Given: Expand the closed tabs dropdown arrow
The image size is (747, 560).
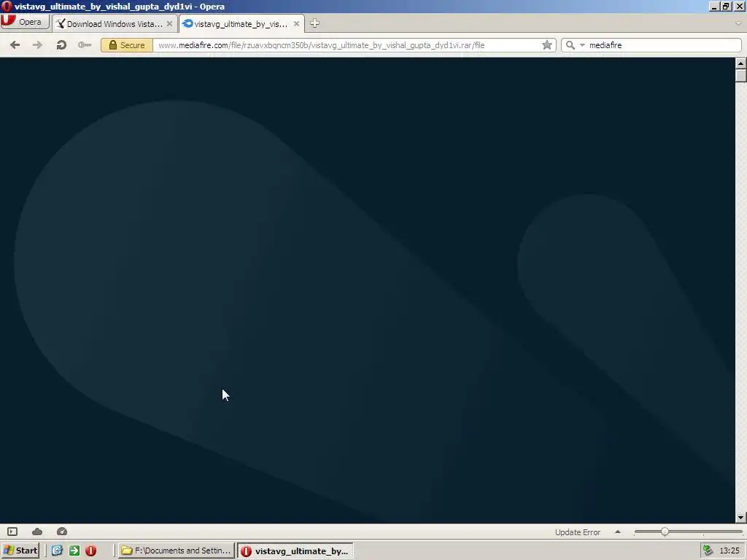Looking at the screenshot, I should point(738,23).
